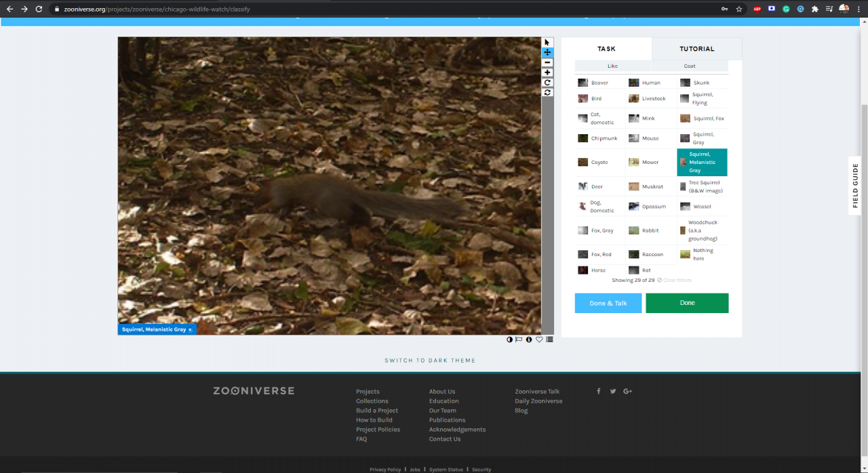Viewport: 868px width, 473px height.
Task: Choose the Raccoon option
Action: click(x=651, y=255)
